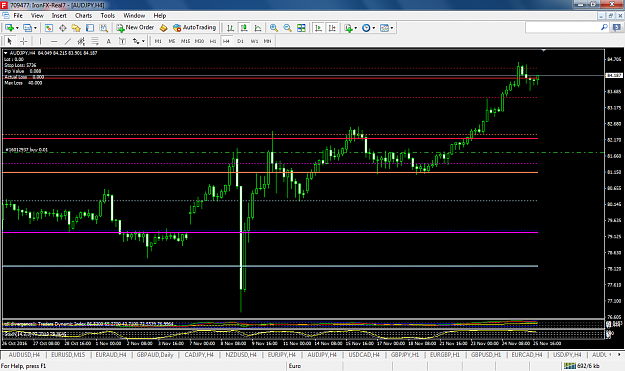Click the New Chart icon
Image resolution: width=625 pixels, height=371 pixels.
(10, 28)
